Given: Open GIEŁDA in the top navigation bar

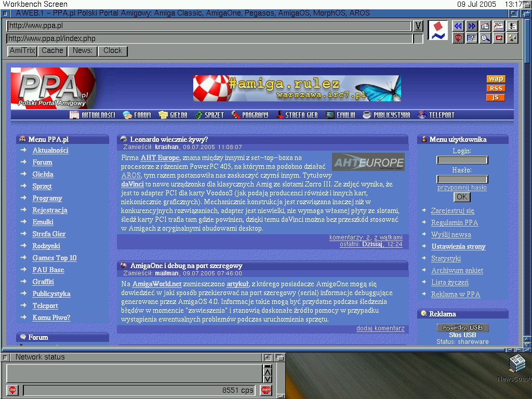Looking at the screenshot, I should (x=173, y=115).
